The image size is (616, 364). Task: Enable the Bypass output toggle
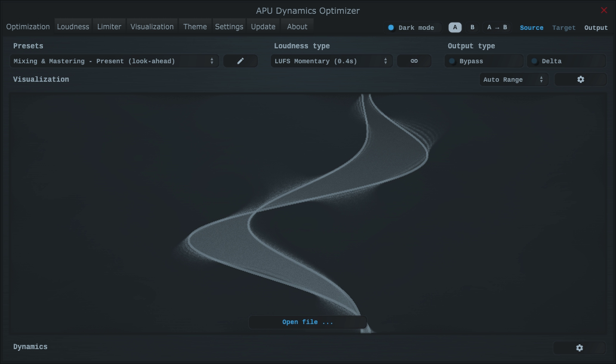(484, 61)
